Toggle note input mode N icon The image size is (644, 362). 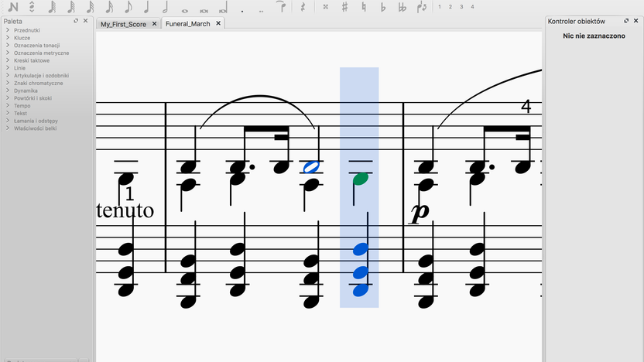[13, 6]
